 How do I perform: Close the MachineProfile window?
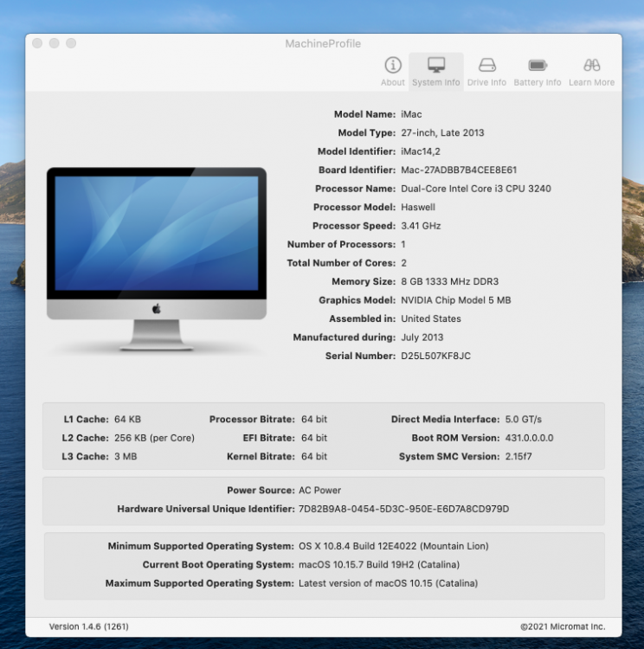[37, 43]
